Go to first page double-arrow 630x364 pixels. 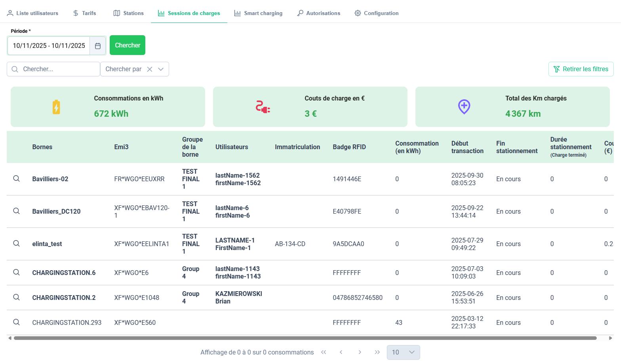[324, 352]
